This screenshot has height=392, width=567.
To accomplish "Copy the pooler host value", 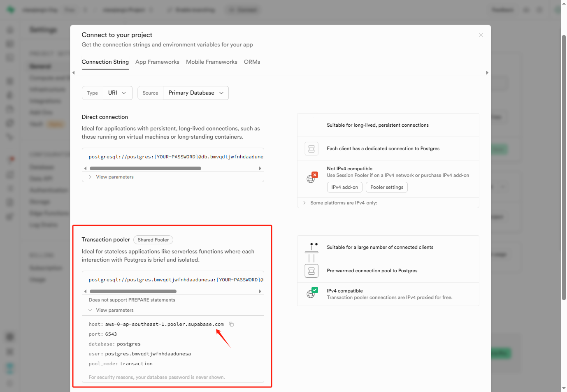I will (x=231, y=324).
